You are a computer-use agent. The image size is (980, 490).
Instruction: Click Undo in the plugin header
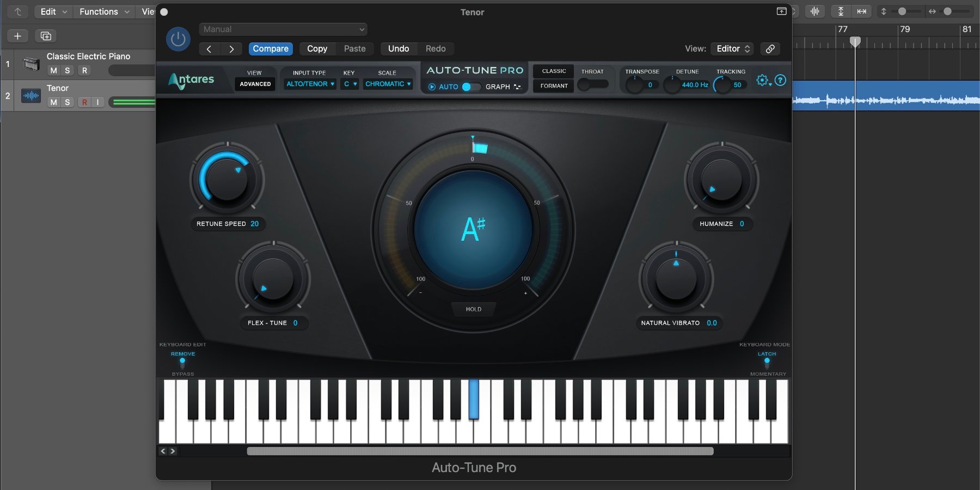(x=399, y=48)
